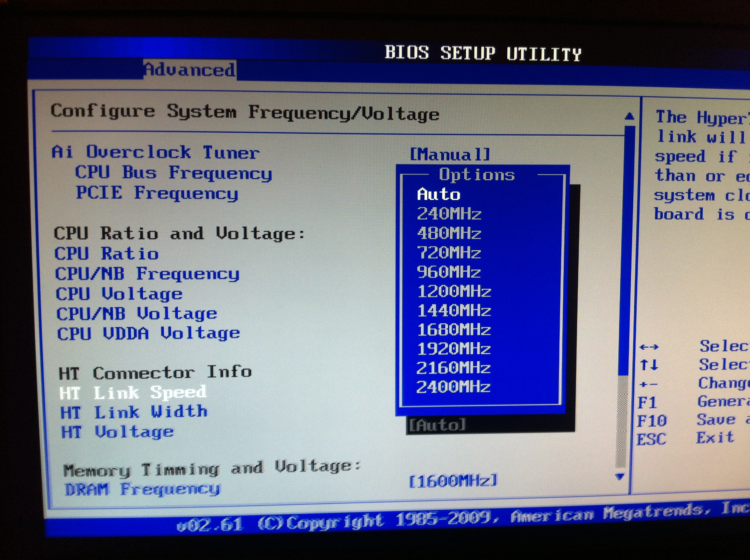Click the Manual value of Overclock Tuner

click(450, 154)
